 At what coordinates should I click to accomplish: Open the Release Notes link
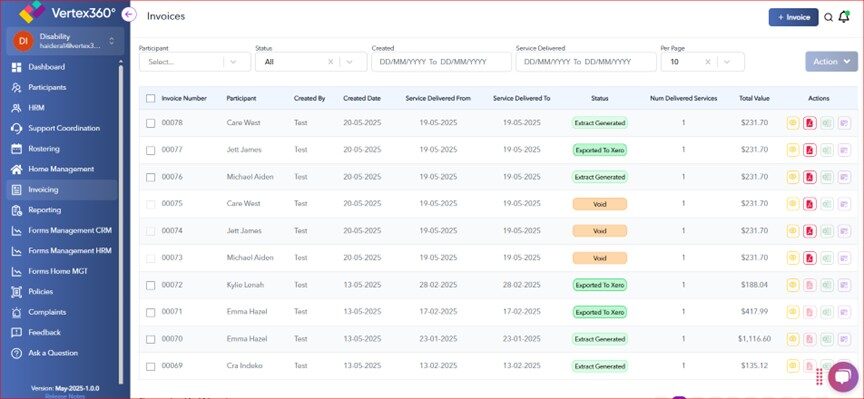coord(61,396)
